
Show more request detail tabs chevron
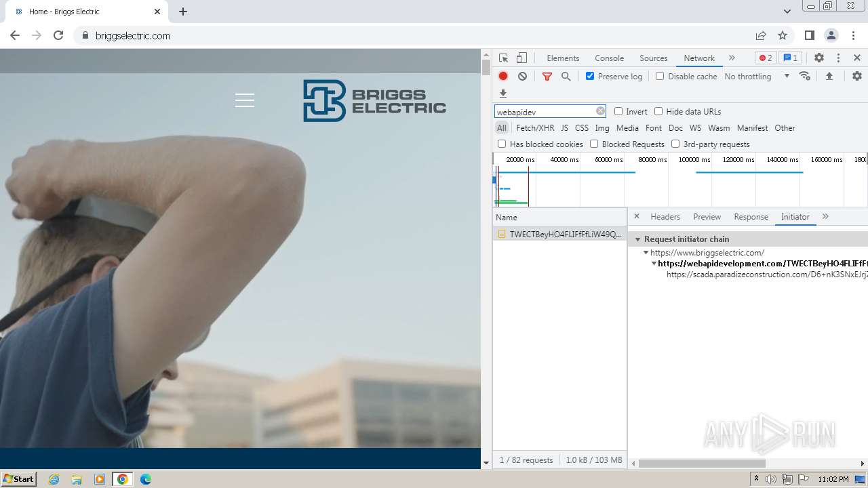(x=825, y=216)
